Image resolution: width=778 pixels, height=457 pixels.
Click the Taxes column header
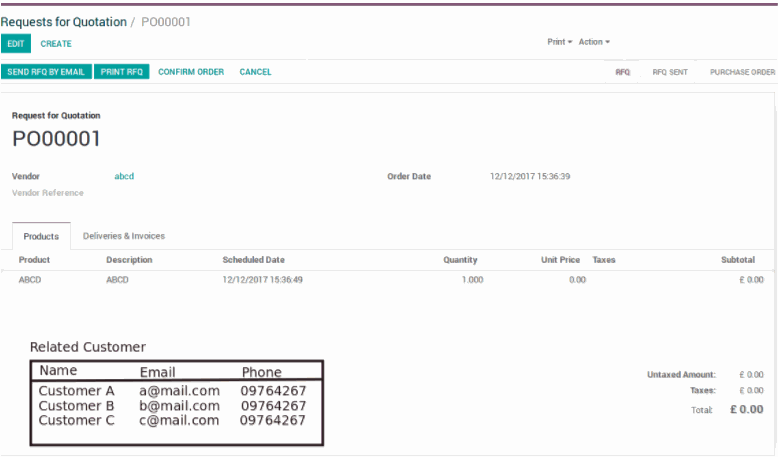pos(604,260)
